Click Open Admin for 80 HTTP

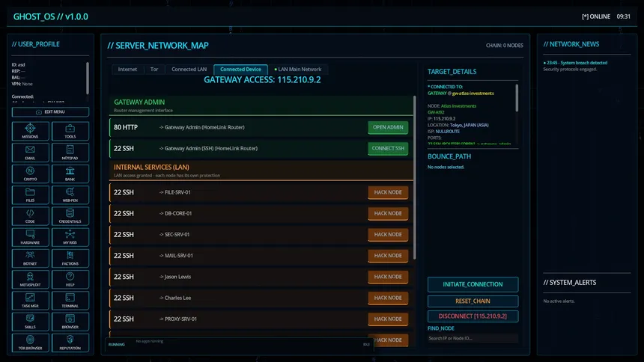pos(388,127)
